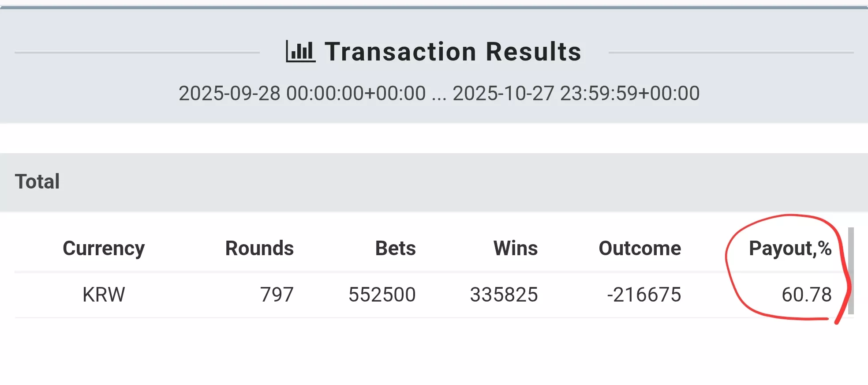Sort by the Outcome column header

point(640,248)
